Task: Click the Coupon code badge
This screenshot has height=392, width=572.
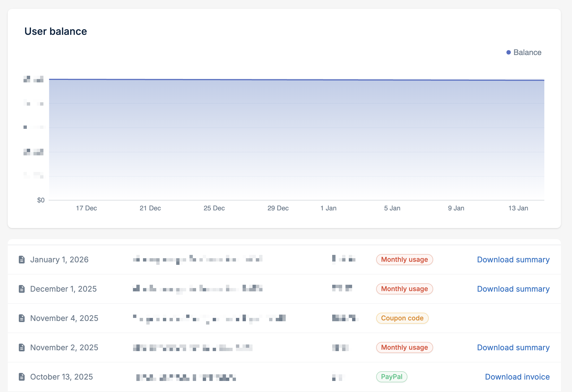Action: 402,318
